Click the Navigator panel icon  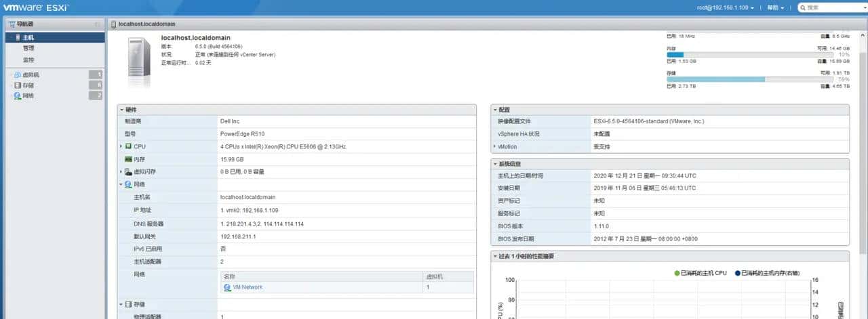point(12,24)
